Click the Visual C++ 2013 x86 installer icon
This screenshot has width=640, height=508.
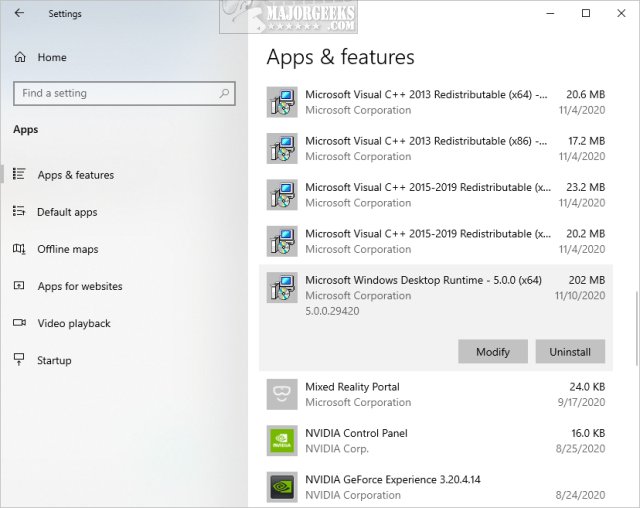click(282, 149)
